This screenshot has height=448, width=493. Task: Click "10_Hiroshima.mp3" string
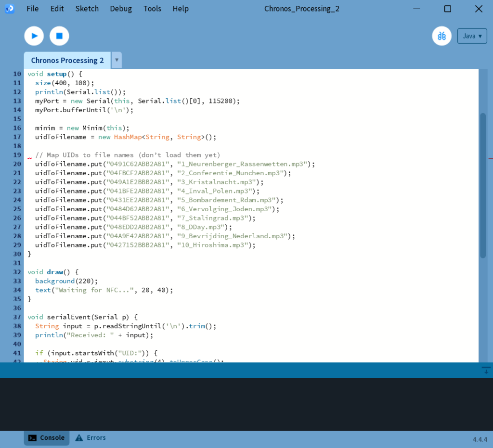212,245
